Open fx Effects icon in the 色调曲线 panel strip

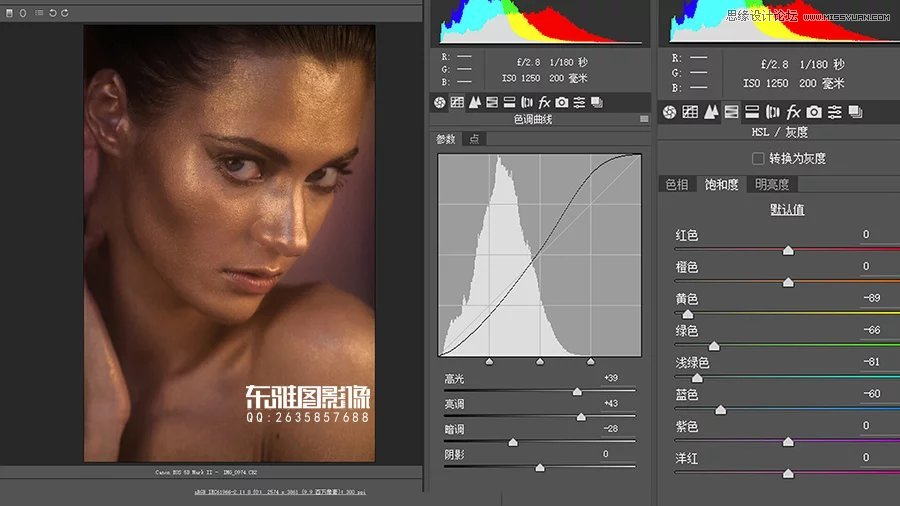tap(544, 102)
